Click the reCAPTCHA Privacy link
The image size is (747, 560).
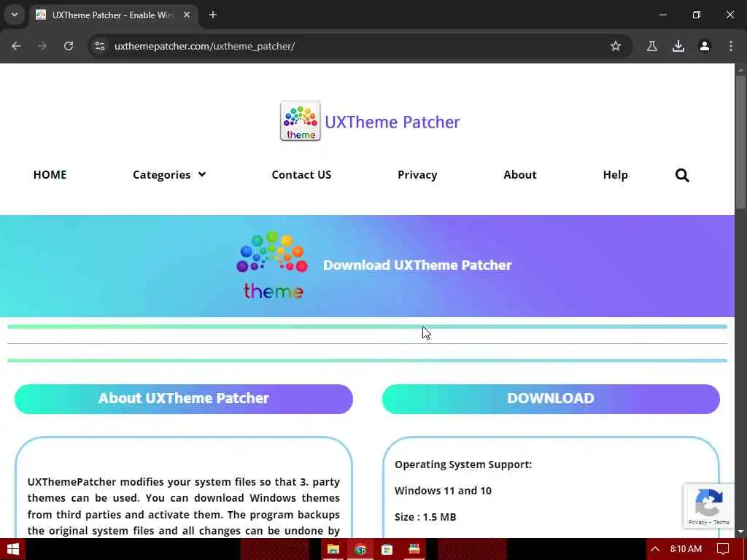coord(697,522)
